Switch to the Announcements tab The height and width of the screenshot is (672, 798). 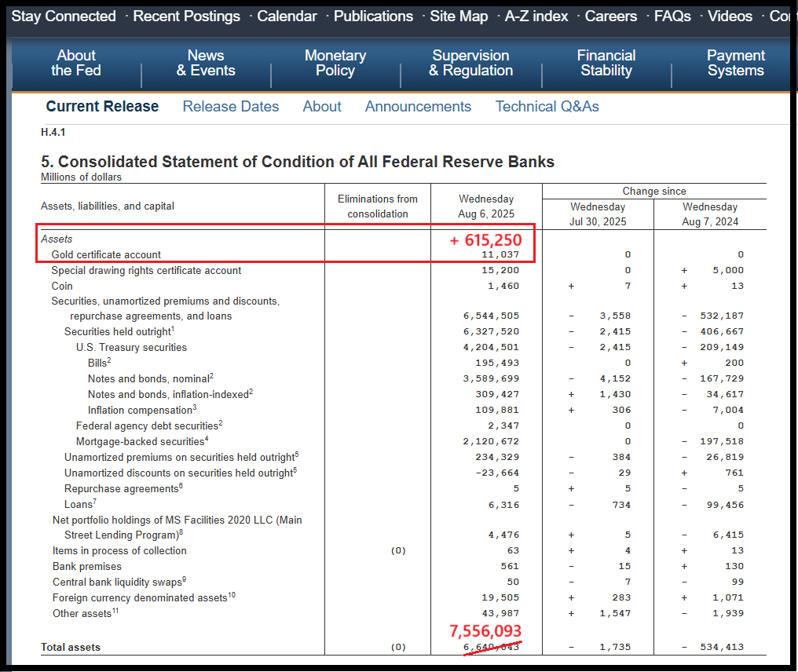418,107
